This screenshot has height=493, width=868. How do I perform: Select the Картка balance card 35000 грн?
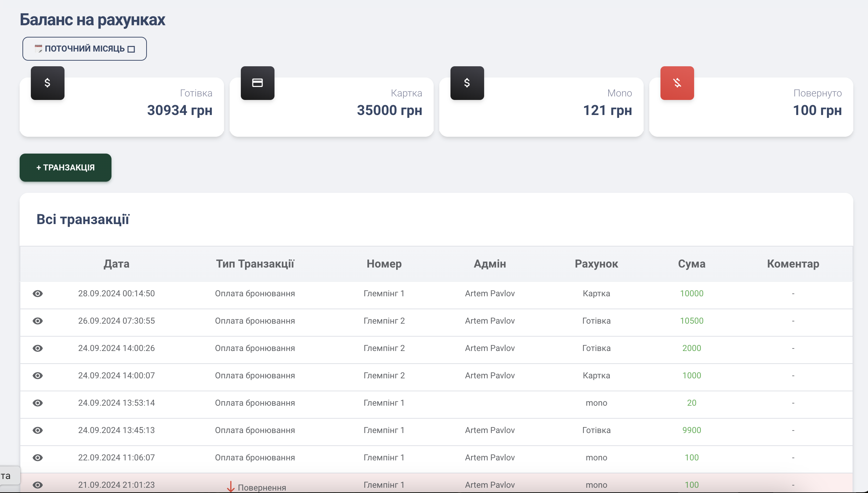pos(332,107)
